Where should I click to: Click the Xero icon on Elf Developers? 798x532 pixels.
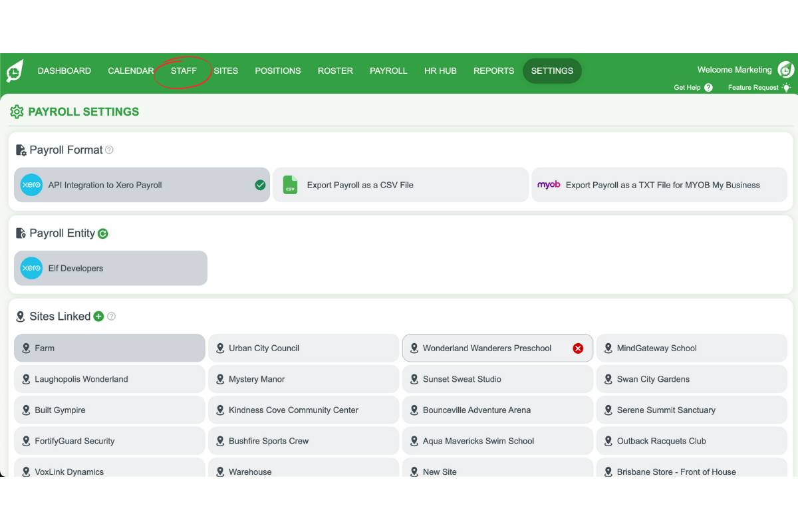coord(31,268)
